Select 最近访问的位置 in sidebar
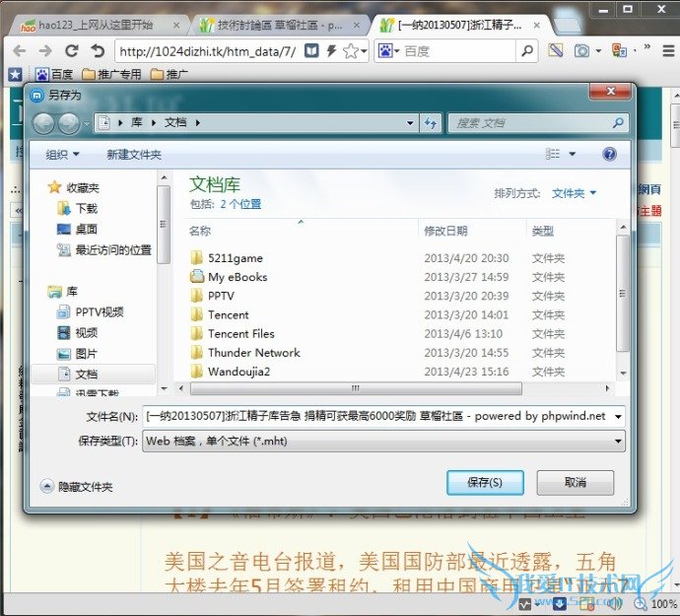 pyautogui.click(x=104, y=250)
